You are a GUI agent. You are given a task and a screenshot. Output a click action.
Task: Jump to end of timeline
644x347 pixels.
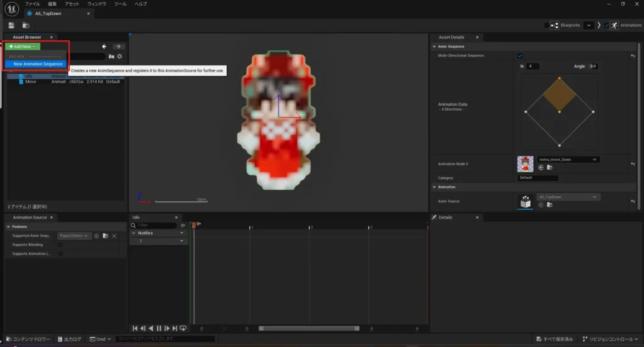tap(175, 329)
